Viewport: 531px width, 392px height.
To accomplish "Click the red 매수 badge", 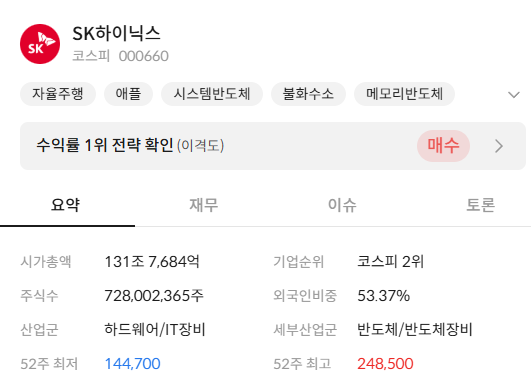I will click(x=443, y=146).
